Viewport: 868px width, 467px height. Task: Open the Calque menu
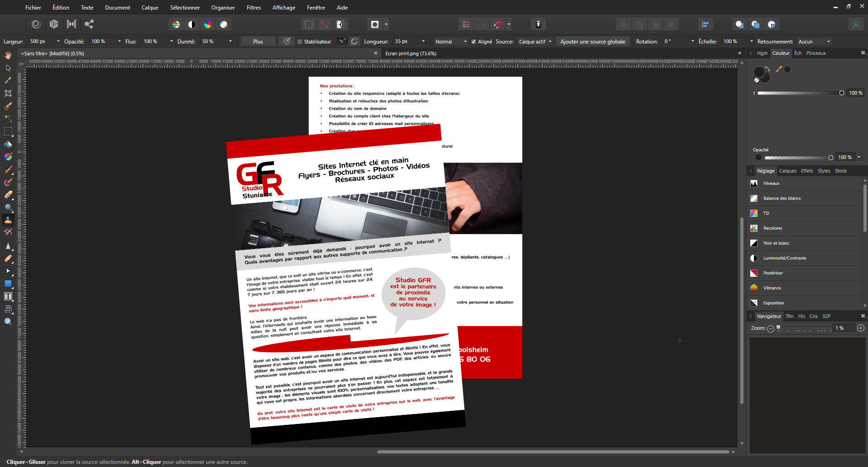pyautogui.click(x=150, y=8)
